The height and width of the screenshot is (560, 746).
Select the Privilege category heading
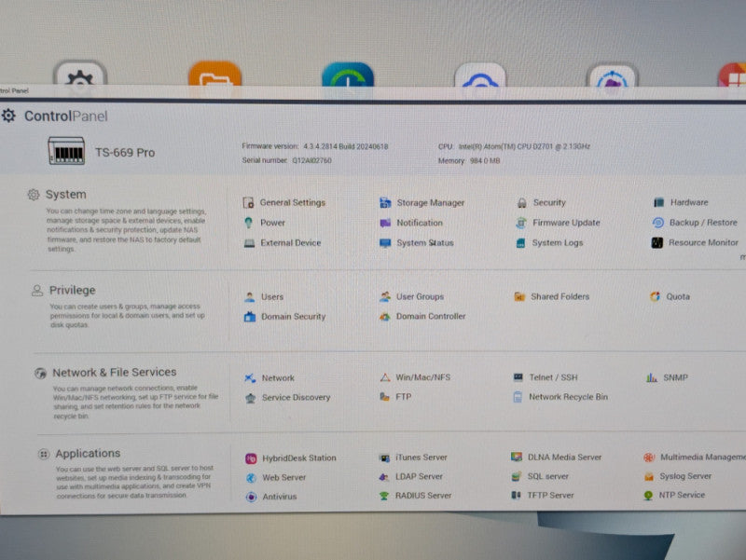tap(73, 290)
